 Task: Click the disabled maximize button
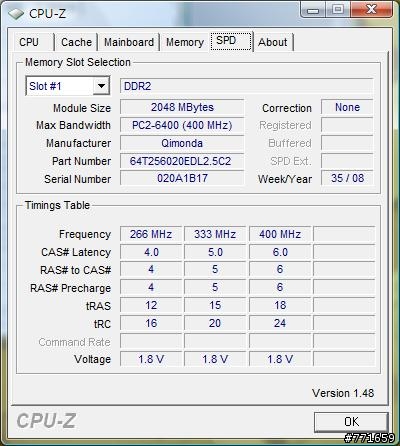pos(338,10)
